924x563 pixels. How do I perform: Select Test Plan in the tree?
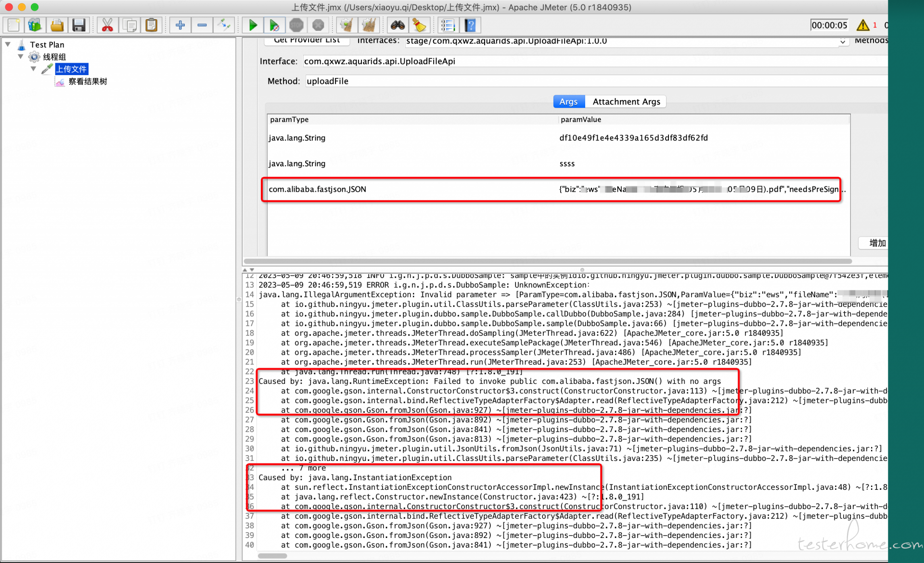47,45
